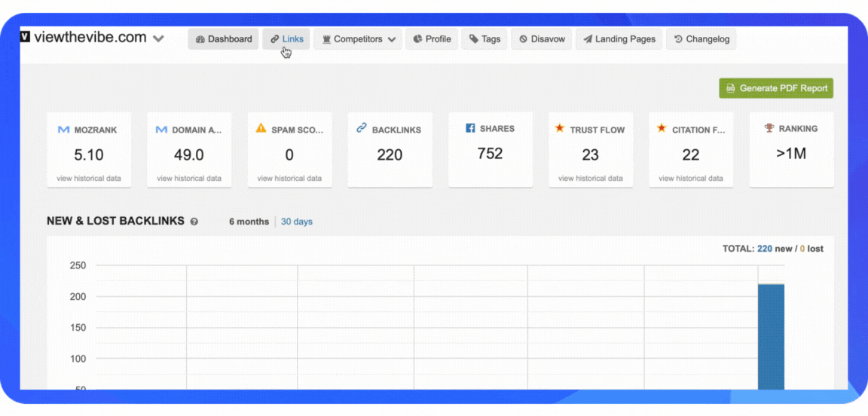Viewport: 868px width, 416px height.
Task: Click the Ranking value >1M
Action: coord(791,154)
